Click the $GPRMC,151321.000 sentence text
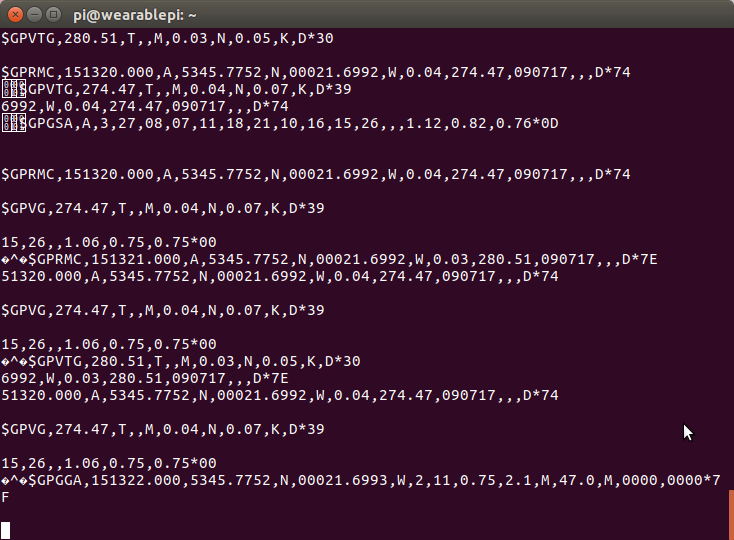Viewport: 734px width, 540px height. [343, 259]
